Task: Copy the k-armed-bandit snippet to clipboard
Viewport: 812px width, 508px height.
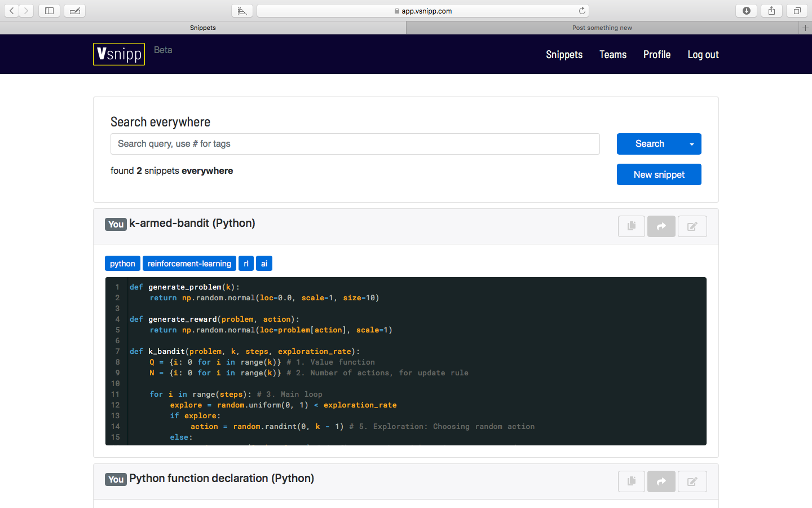Action: coord(632,226)
